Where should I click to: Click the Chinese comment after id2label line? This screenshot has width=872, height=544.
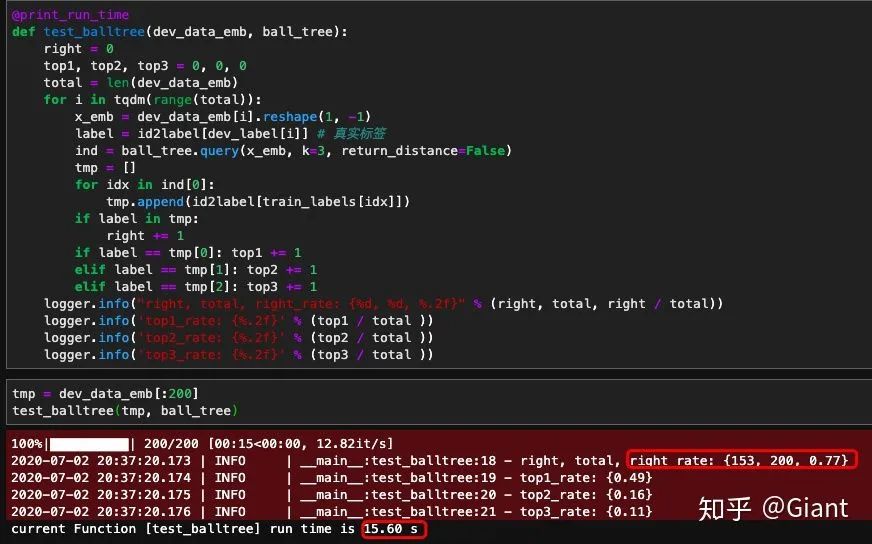pos(351,133)
